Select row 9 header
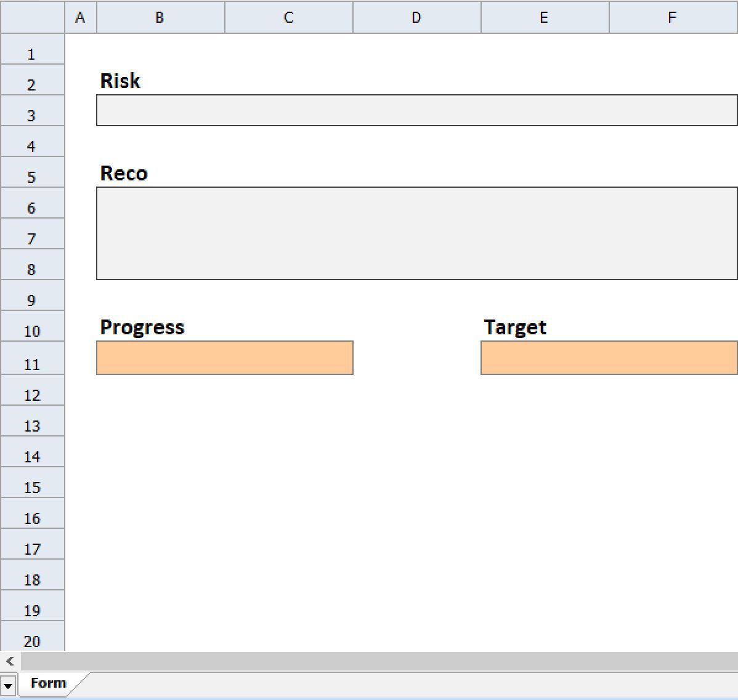 click(32, 295)
